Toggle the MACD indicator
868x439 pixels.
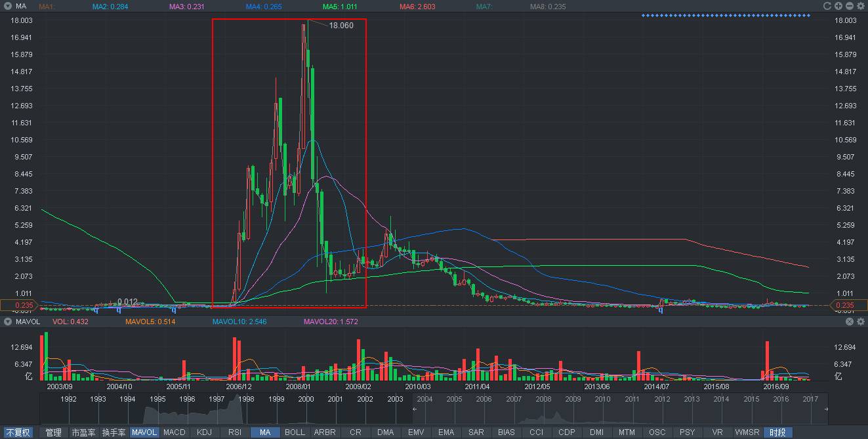point(175,432)
